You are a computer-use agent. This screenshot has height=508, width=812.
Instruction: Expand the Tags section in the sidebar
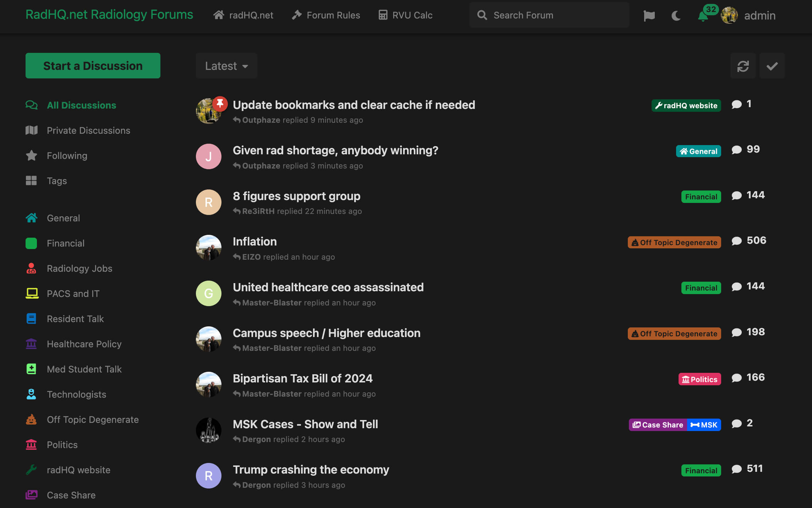point(56,181)
